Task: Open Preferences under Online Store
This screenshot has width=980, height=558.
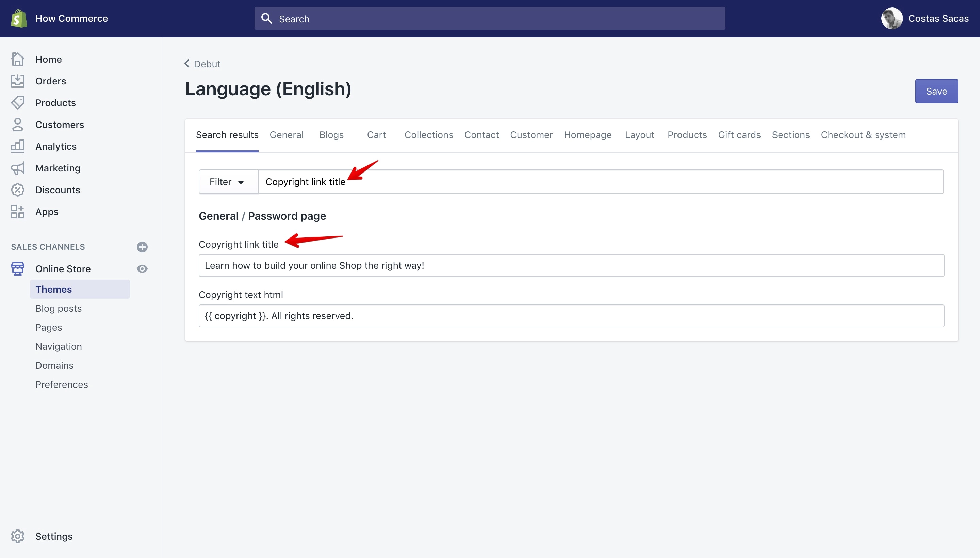Action: click(x=61, y=384)
